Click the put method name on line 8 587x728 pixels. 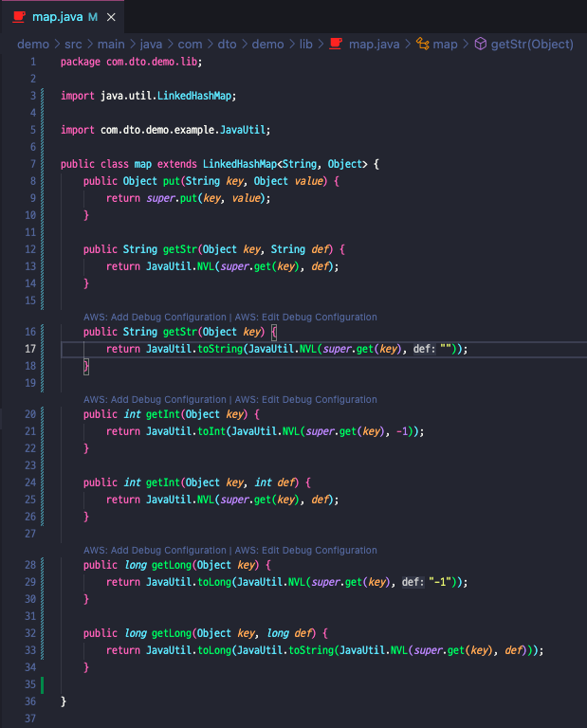pyautogui.click(x=172, y=181)
